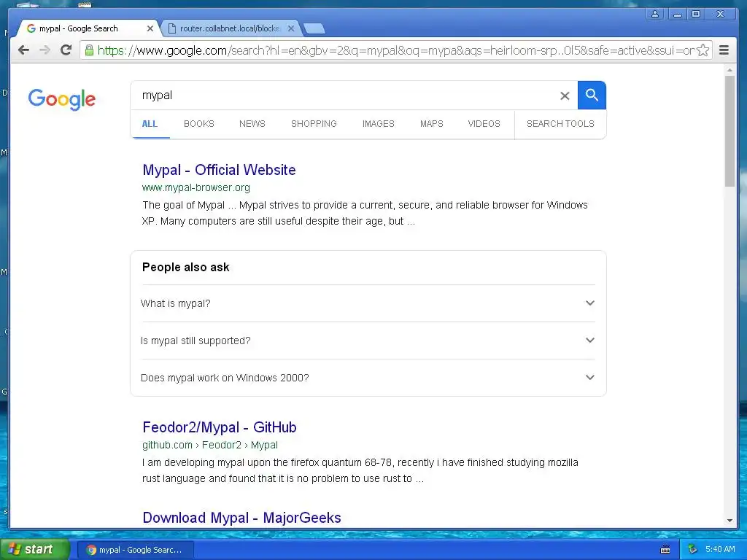Viewport: 747px width, 560px height.
Task: Open Mypal - Official Website result
Action: coord(219,170)
